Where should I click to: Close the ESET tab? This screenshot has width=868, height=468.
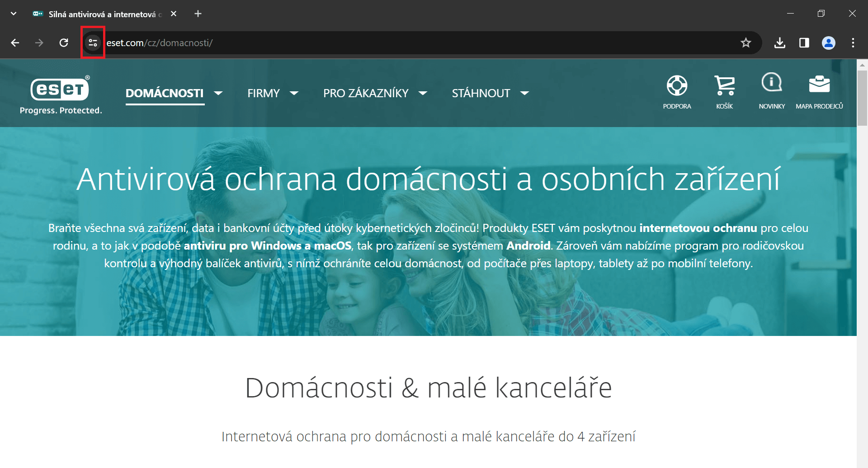pos(174,14)
